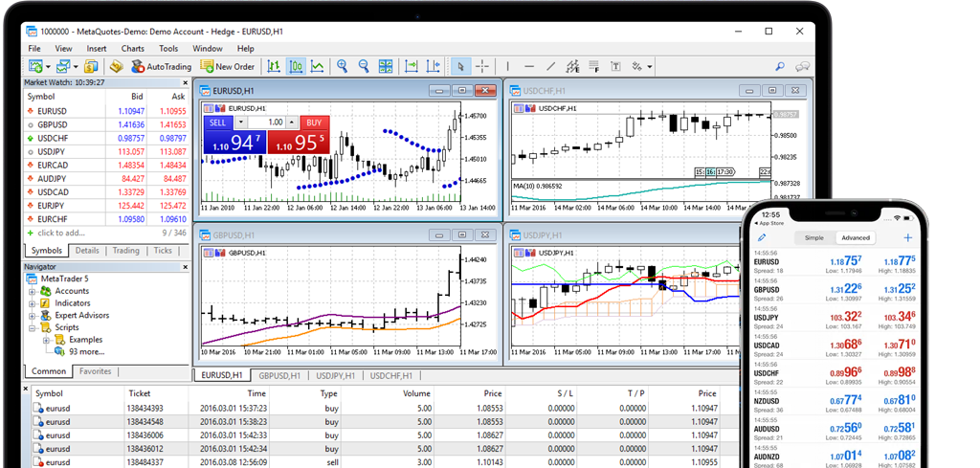
Task: Click the zoom in magnifier icon
Action: click(342, 66)
